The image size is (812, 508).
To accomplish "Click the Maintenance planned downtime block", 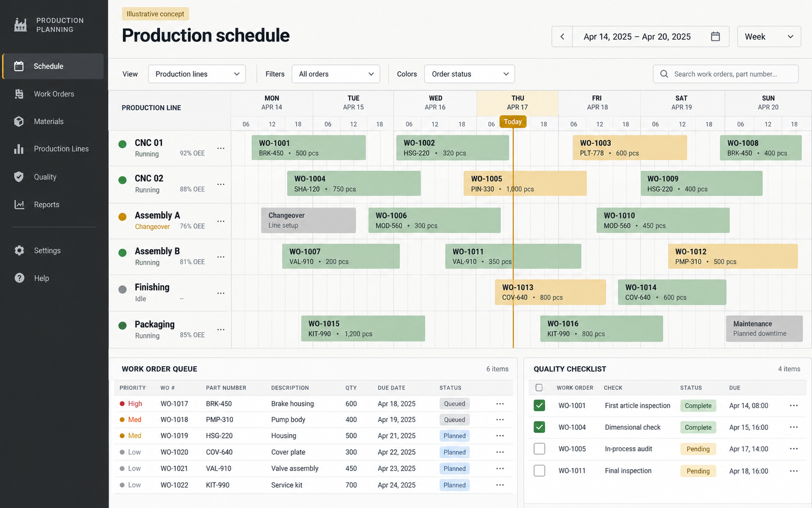I will (x=764, y=328).
